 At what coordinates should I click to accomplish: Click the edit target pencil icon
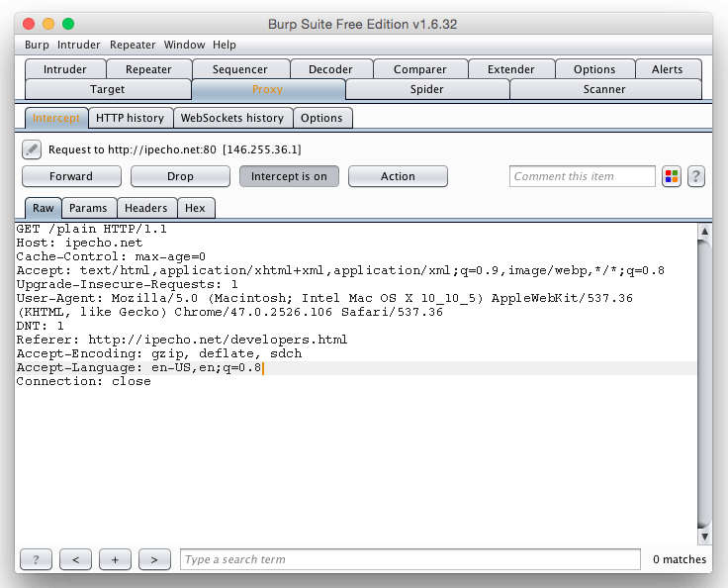tap(32, 149)
